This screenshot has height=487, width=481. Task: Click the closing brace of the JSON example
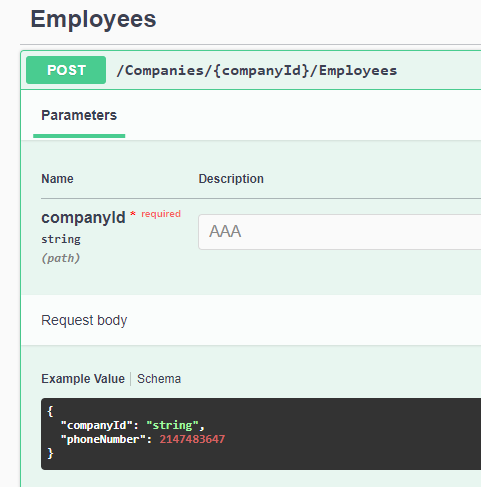pos(50,454)
